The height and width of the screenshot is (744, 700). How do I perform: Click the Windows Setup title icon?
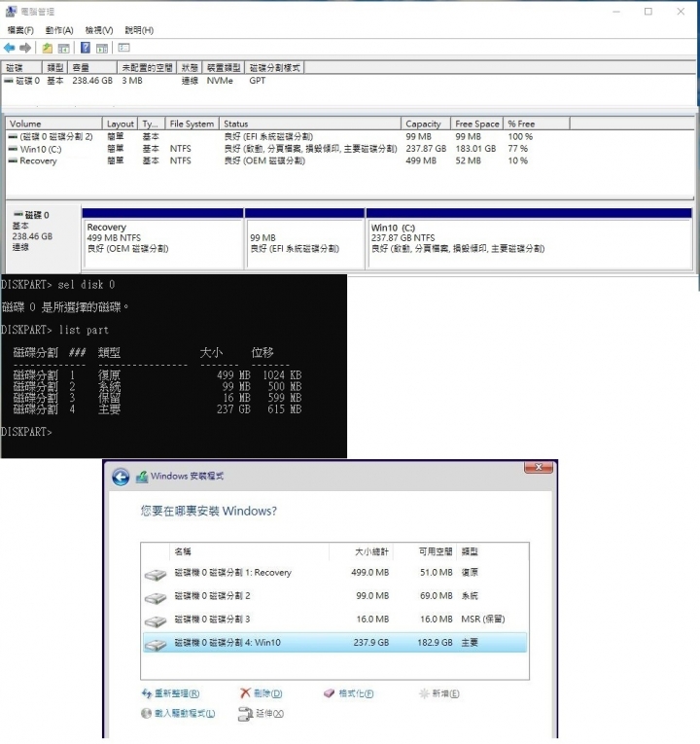click(x=142, y=477)
